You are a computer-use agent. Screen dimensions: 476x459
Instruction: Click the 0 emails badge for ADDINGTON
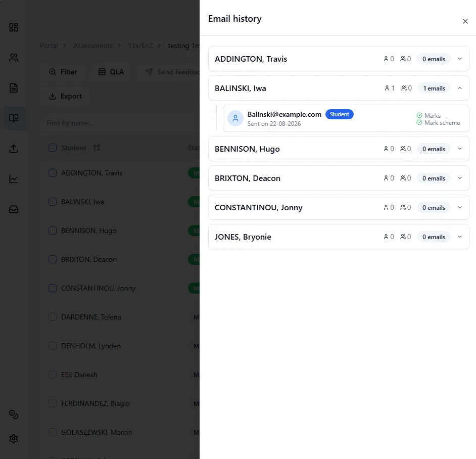[434, 59]
